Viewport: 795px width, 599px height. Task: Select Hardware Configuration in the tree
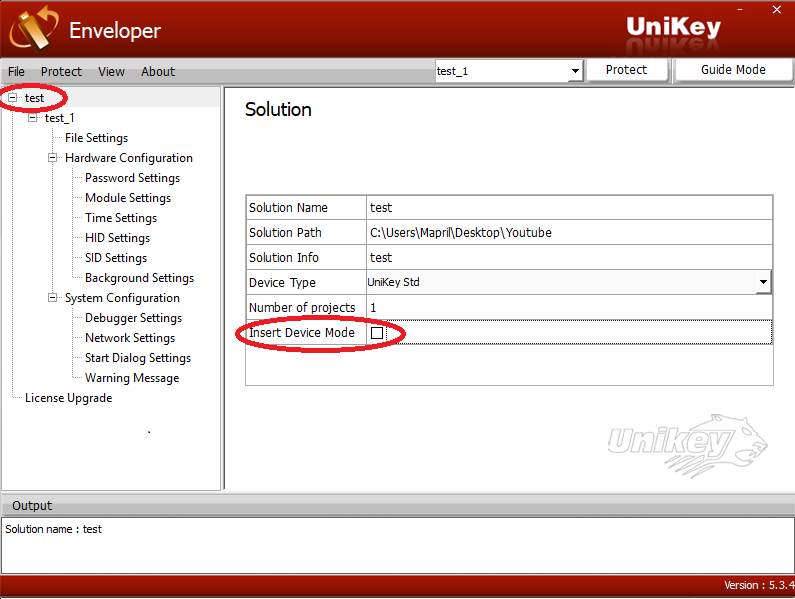pyautogui.click(x=129, y=158)
